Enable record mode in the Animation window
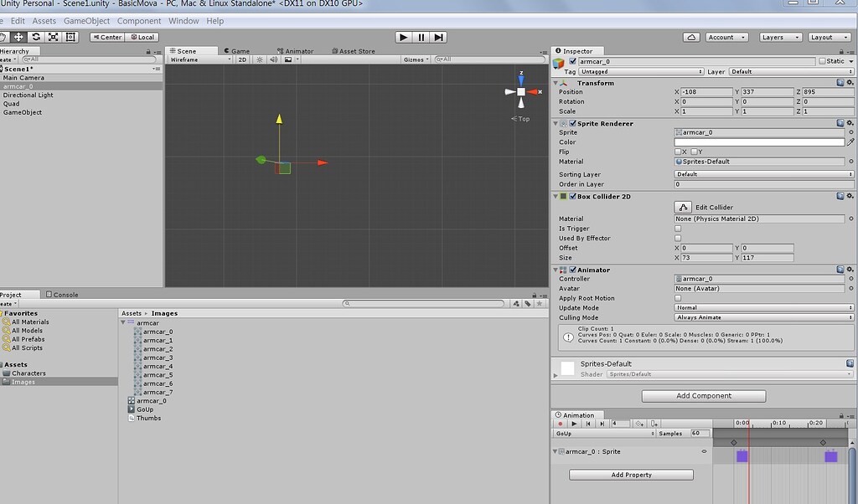The width and height of the screenshot is (858, 504). [x=560, y=424]
